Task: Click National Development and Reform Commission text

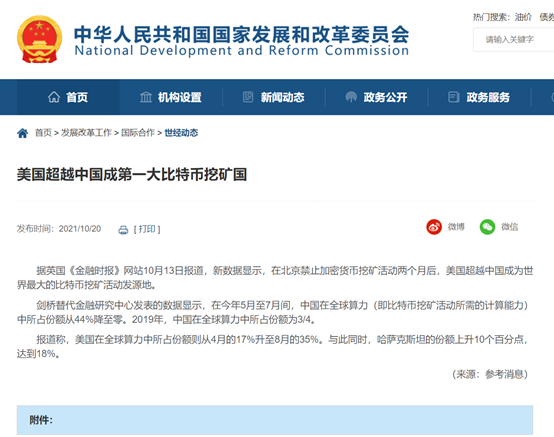Action: [x=242, y=51]
